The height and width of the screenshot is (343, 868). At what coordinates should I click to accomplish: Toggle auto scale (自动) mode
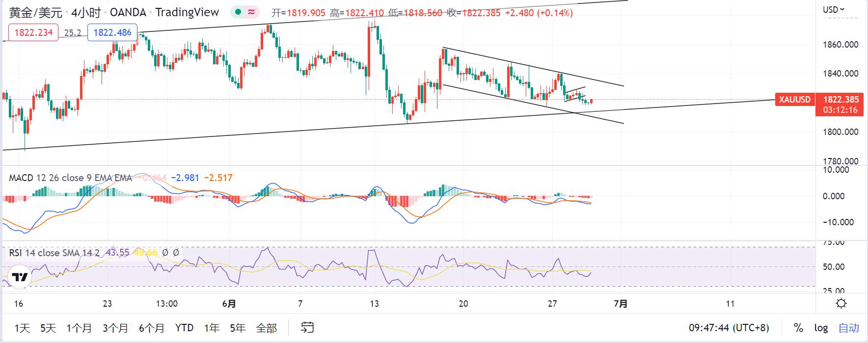(849, 327)
